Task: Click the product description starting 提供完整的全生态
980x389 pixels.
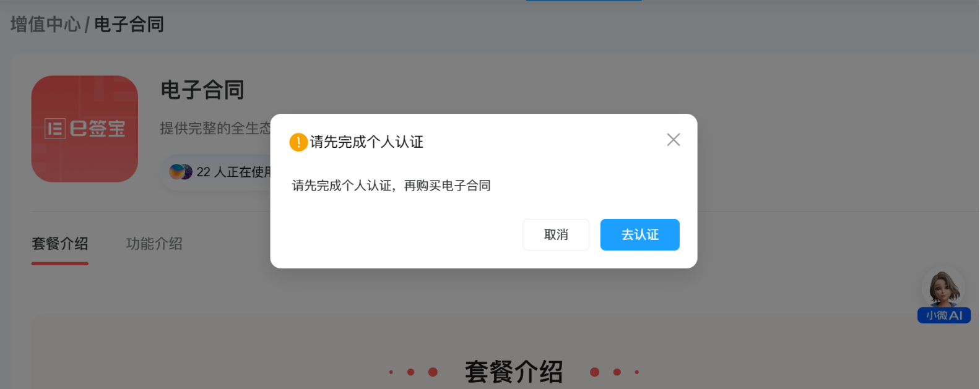Action: [215, 128]
